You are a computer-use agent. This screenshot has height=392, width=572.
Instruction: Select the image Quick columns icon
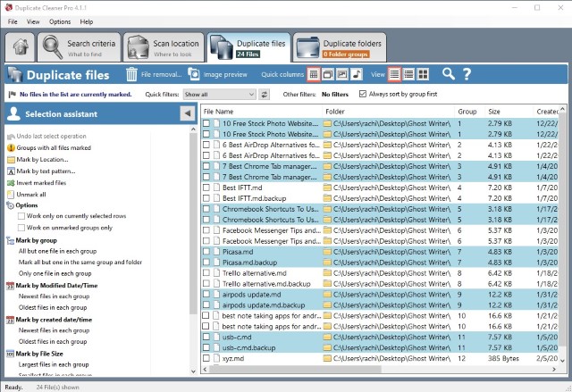click(342, 74)
